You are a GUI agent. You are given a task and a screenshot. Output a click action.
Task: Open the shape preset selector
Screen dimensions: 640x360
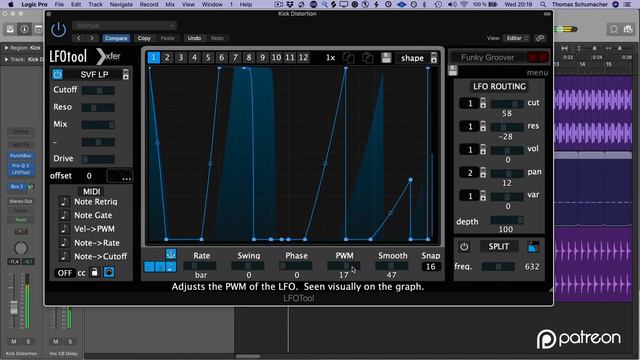(417, 58)
